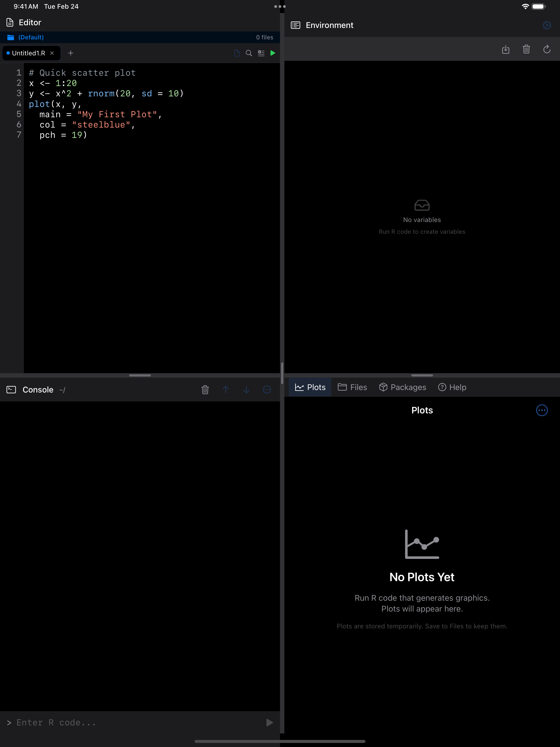The width and height of the screenshot is (560, 747).
Task: Switch to the Files tab
Action: (x=352, y=387)
